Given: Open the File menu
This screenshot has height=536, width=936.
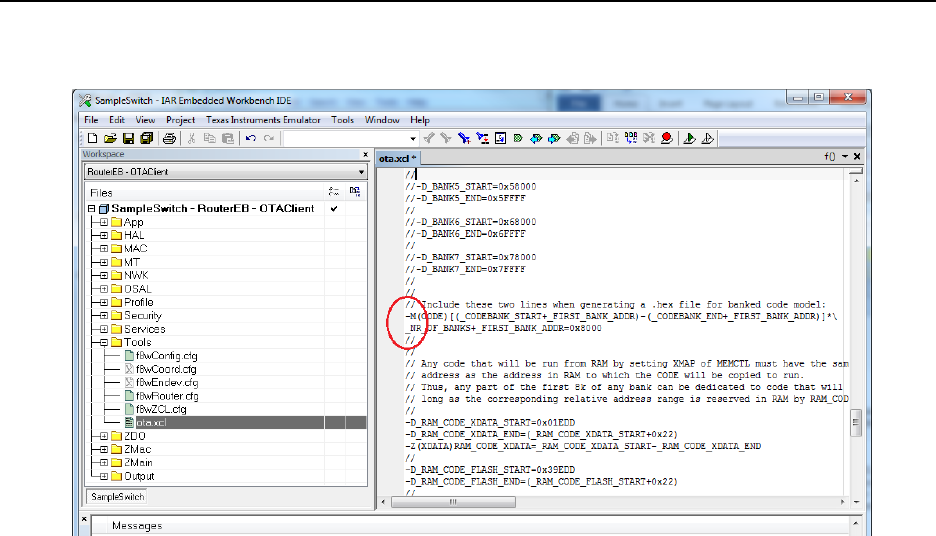Looking at the screenshot, I should tap(91, 120).
